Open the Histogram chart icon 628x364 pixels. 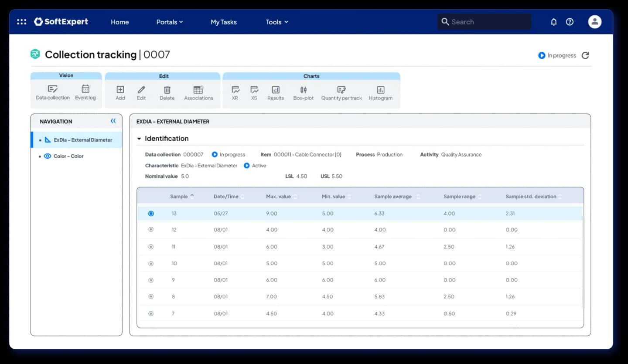[x=381, y=90]
